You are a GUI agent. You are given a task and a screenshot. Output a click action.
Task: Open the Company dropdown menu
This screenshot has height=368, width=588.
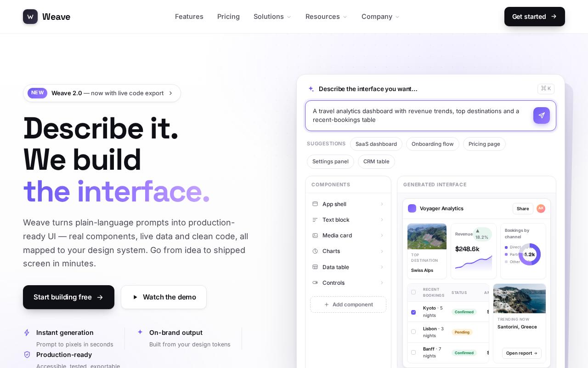pyautogui.click(x=381, y=17)
